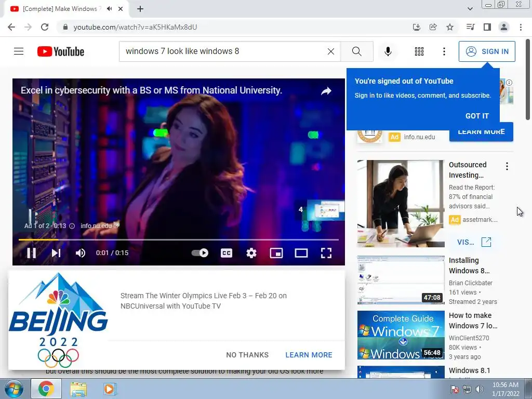
Task: Decline Olympics promo with NO THANKS
Action: click(x=247, y=355)
